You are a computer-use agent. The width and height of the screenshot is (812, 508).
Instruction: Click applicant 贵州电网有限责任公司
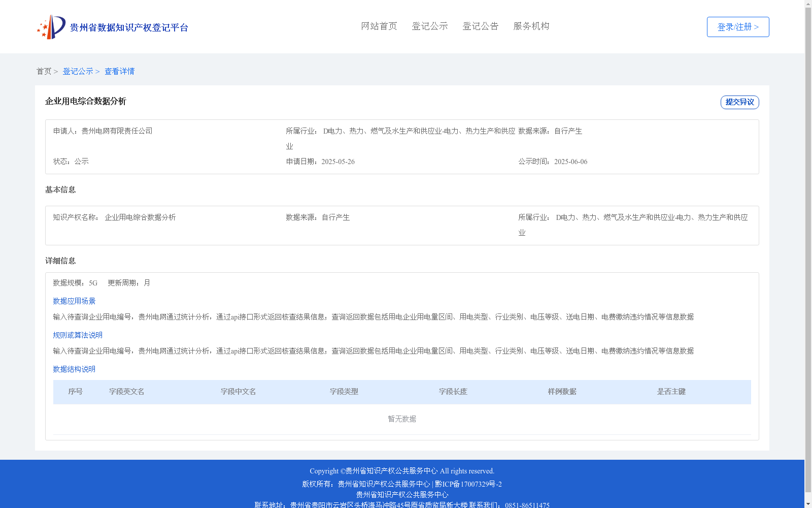117,131
